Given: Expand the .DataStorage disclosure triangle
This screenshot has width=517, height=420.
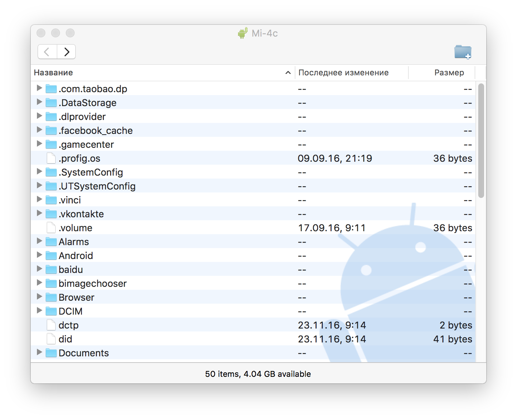Looking at the screenshot, I should (39, 102).
